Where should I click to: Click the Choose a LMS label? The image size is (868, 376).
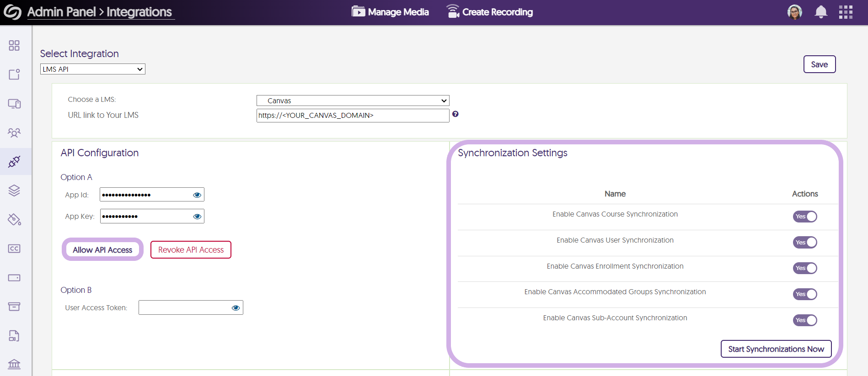tap(92, 100)
